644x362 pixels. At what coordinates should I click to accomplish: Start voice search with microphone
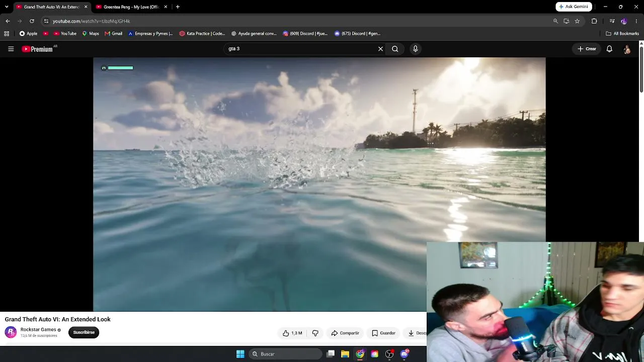[415, 49]
